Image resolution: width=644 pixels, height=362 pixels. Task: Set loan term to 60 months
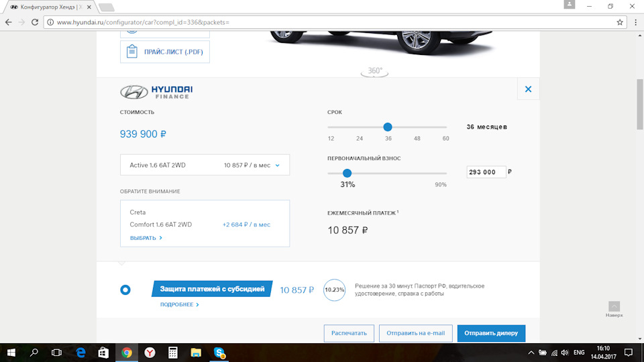(x=445, y=138)
